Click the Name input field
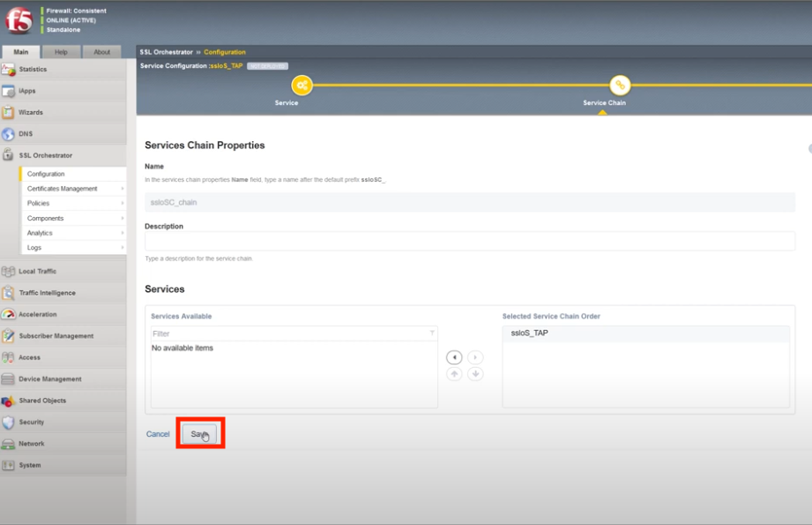Viewport: 812px width, 525px height. click(470, 202)
